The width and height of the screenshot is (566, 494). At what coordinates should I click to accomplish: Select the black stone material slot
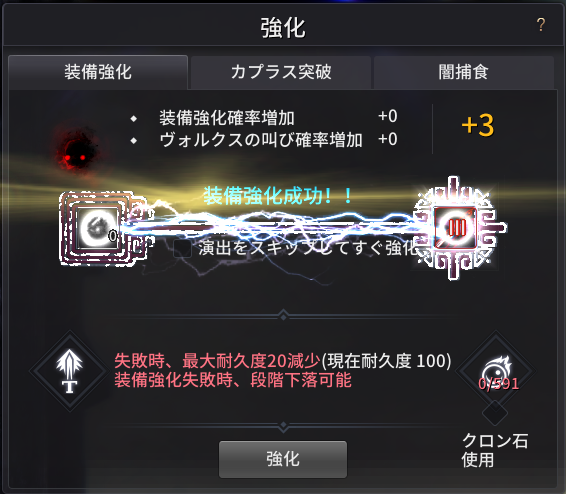(x=98, y=228)
